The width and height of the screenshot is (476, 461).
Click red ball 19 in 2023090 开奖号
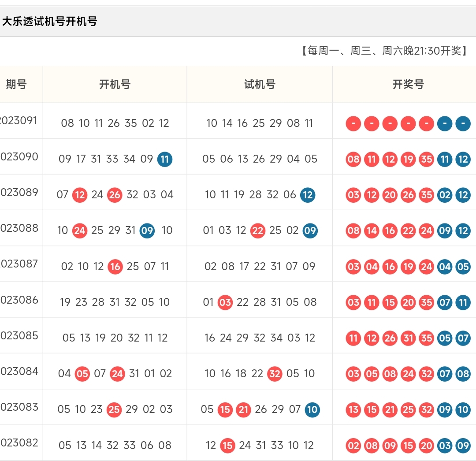click(408, 160)
